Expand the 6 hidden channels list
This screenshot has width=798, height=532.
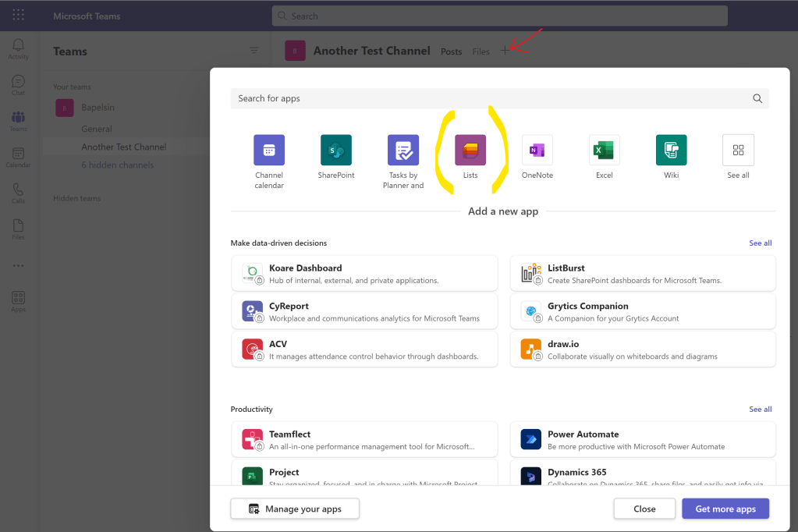[x=117, y=165]
